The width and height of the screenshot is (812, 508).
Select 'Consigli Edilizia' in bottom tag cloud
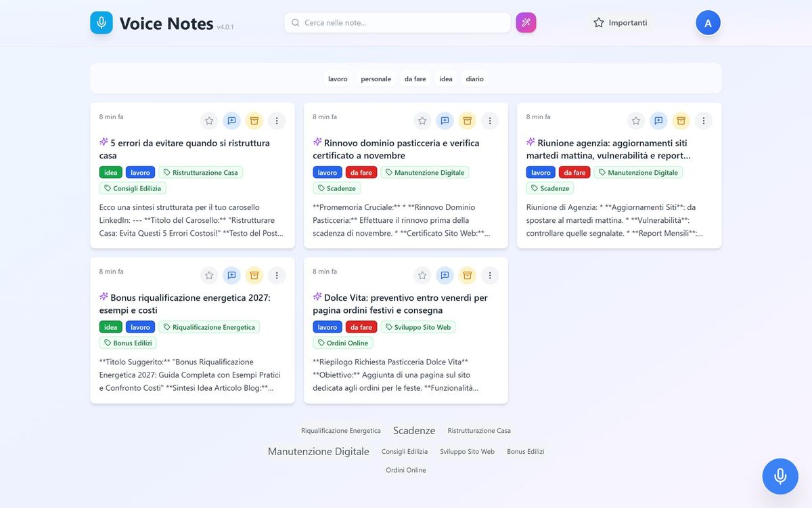(x=405, y=452)
